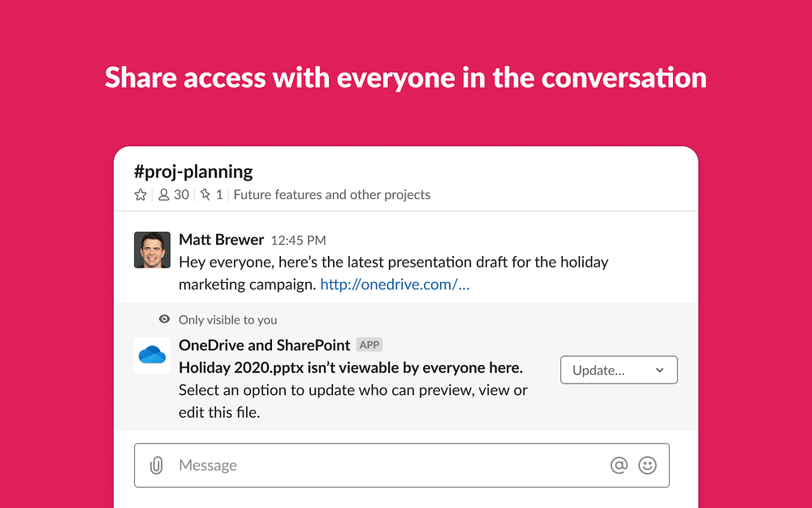
Task: Click the eye icon beside Only visible to you
Action: click(x=165, y=319)
